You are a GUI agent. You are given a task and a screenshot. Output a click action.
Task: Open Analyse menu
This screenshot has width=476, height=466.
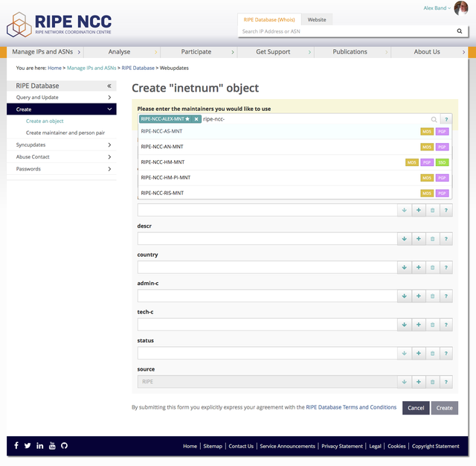coord(122,52)
